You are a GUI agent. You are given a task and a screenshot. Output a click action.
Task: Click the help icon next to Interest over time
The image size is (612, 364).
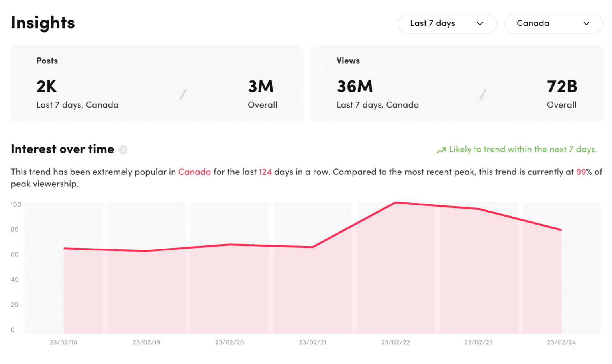pos(123,150)
